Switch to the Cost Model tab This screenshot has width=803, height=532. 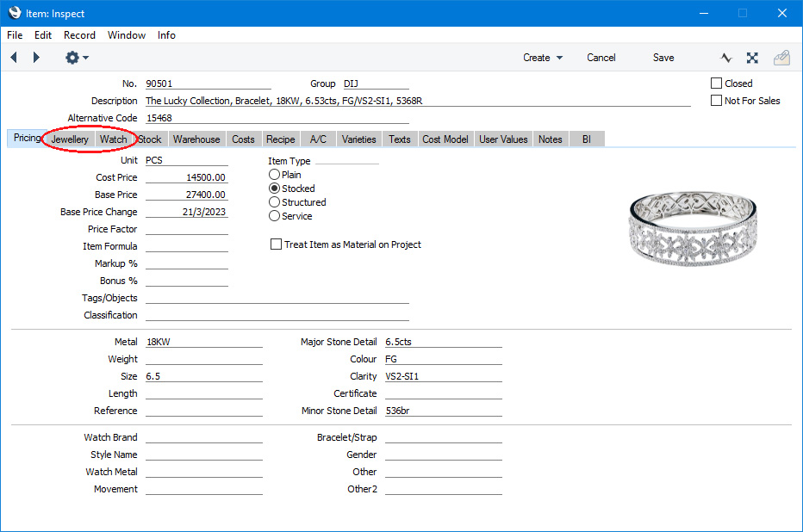445,139
